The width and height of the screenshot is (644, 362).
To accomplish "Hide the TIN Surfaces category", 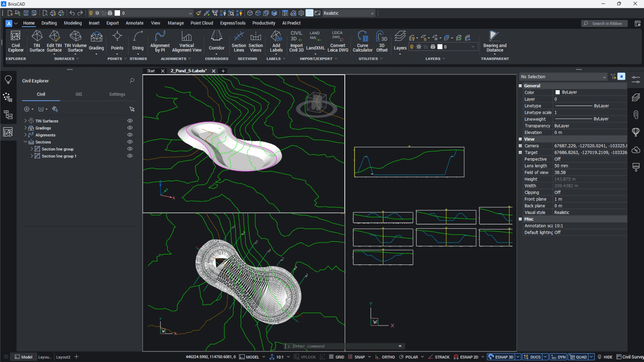I will coord(130,120).
